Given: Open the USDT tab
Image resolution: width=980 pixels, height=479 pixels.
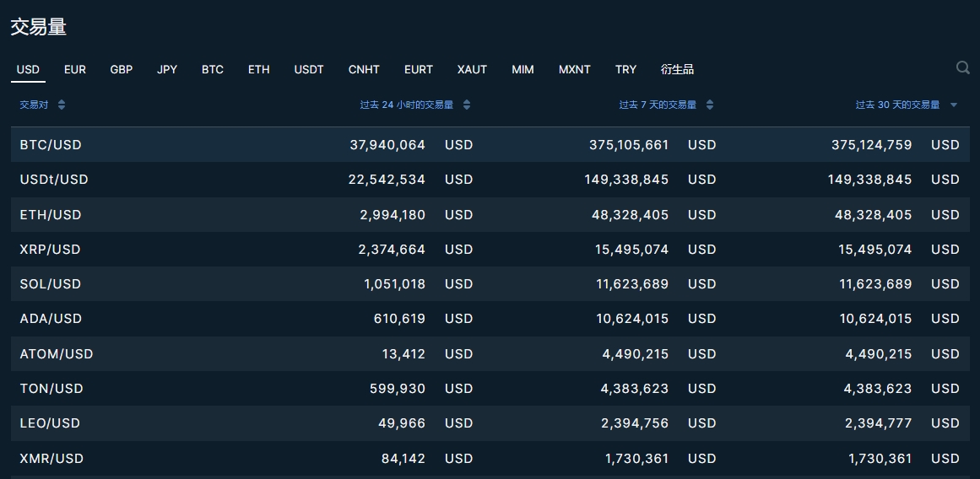Looking at the screenshot, I should (309, 69).
